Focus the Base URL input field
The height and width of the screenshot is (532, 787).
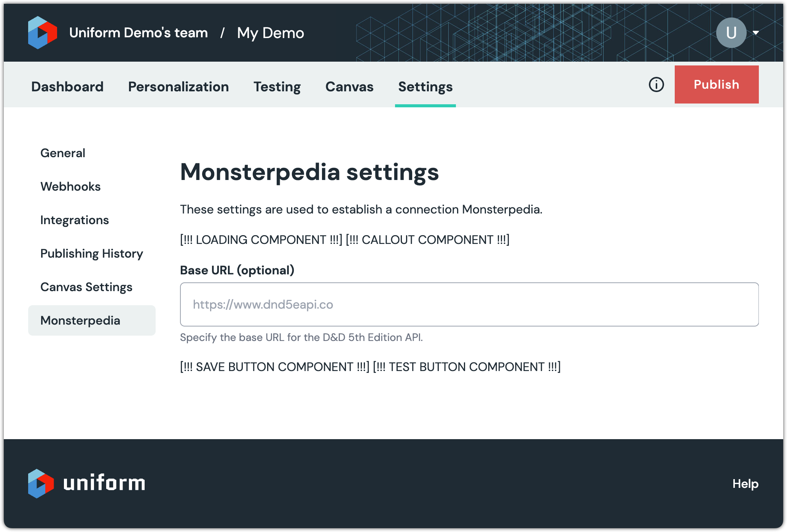[469, 304]
